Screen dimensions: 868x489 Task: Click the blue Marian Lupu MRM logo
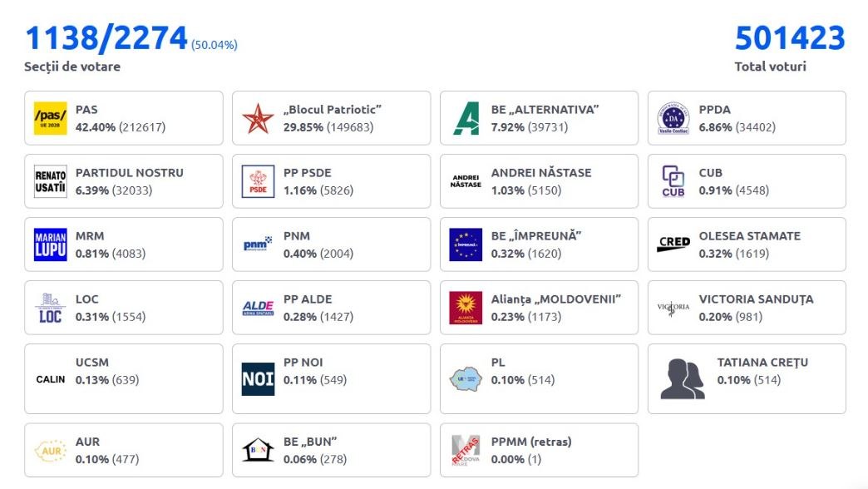point(50,244)
